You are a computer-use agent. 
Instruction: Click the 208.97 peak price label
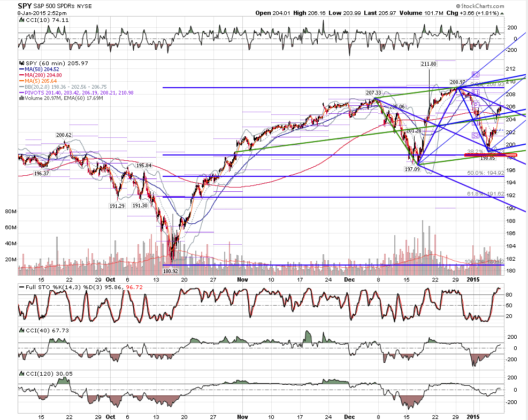[x=457, y=82]
